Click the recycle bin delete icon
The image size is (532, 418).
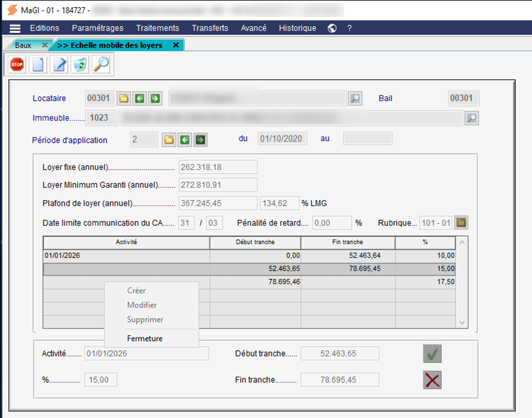pyautogui.click(x=80, y=65)
